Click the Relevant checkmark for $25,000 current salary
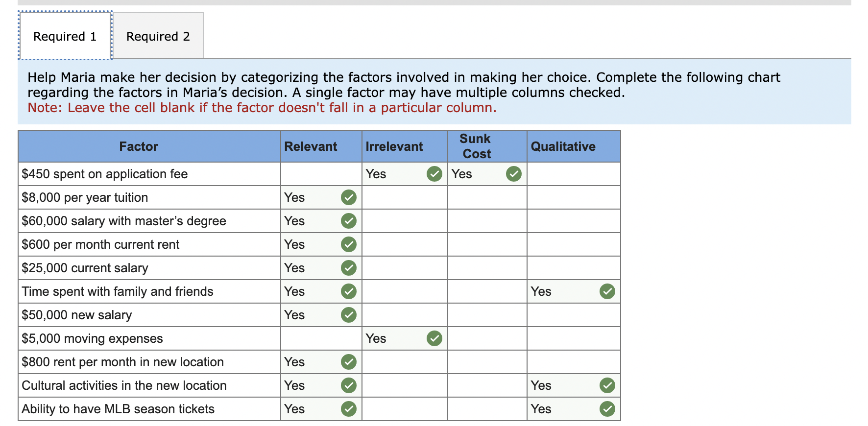868x426 pixels. [x=349, y=268]
